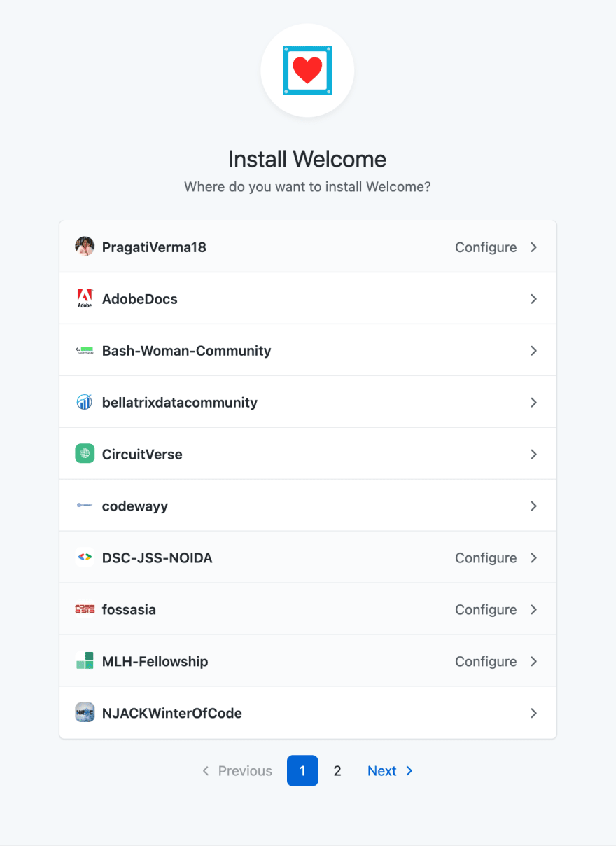Click the codewayy logo icon
This screenshot has height=846, width=616.
[x=85, y=506]
